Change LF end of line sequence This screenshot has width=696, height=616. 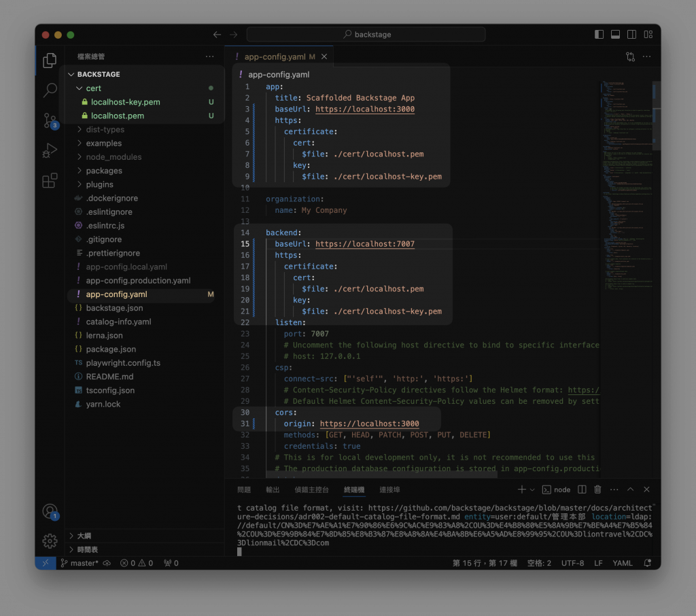tap(598, 563)
